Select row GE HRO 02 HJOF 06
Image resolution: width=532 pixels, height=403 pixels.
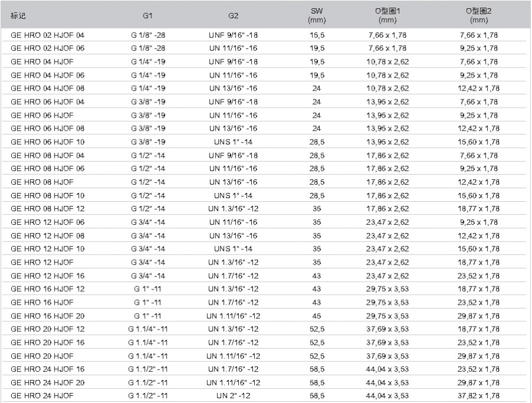[x=264, y=49]
